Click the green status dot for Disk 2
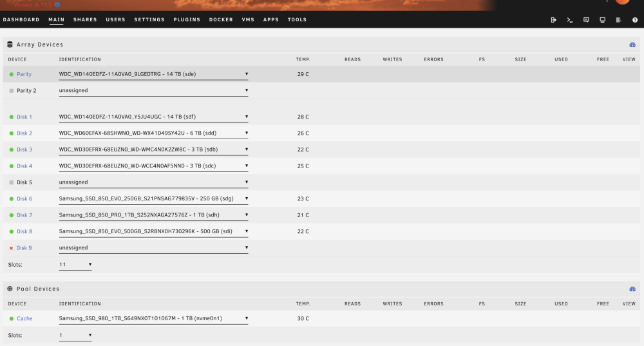 click(12, 133)
